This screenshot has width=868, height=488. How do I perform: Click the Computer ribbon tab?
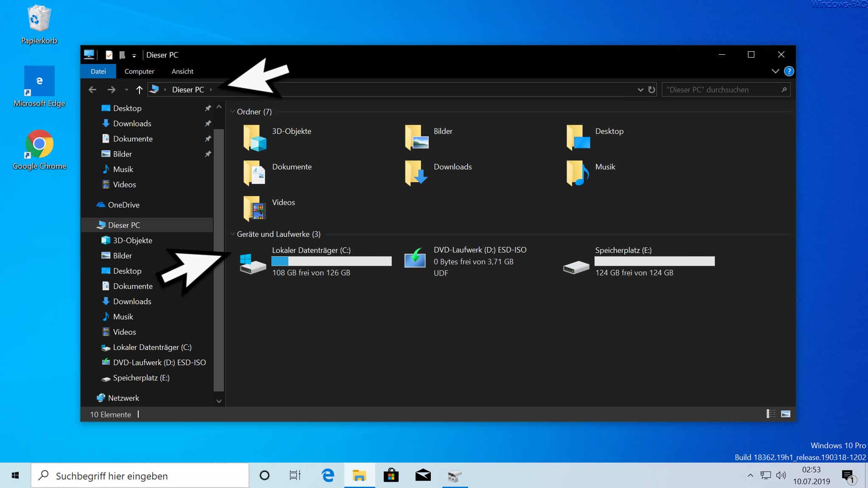tap(139, 71)
